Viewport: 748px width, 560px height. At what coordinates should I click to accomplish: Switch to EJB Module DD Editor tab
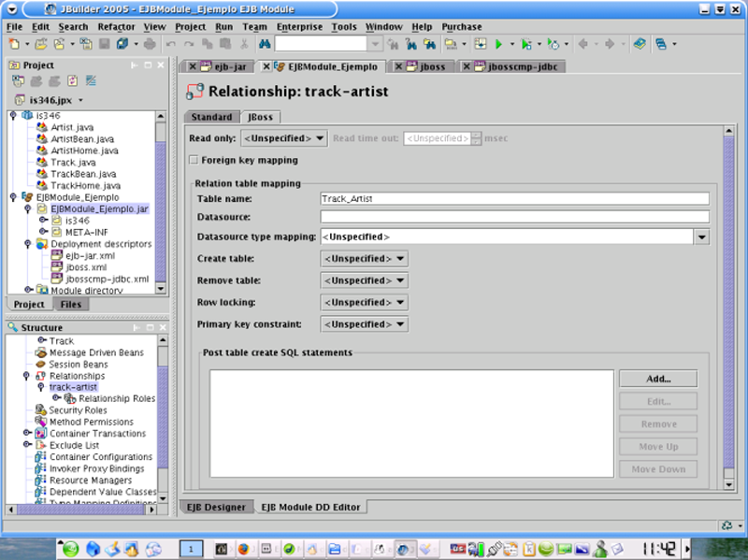(x=311, y=507)
